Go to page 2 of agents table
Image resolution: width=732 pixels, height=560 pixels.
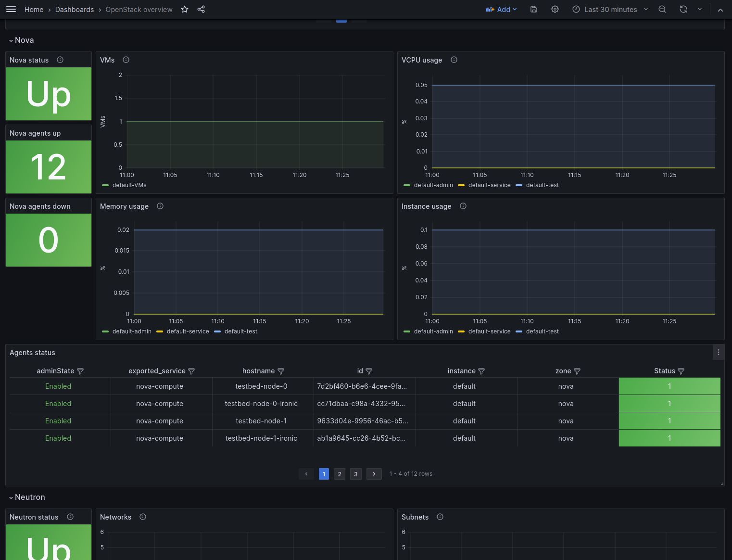340,474
